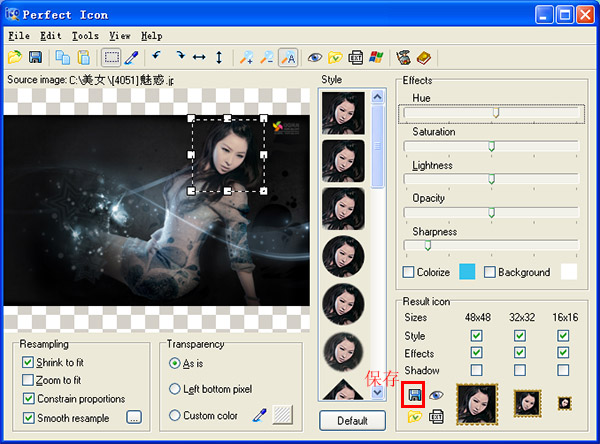
Task: Select 'Left bottom pixel' transparency option
Action: click(x=174, y=389)
